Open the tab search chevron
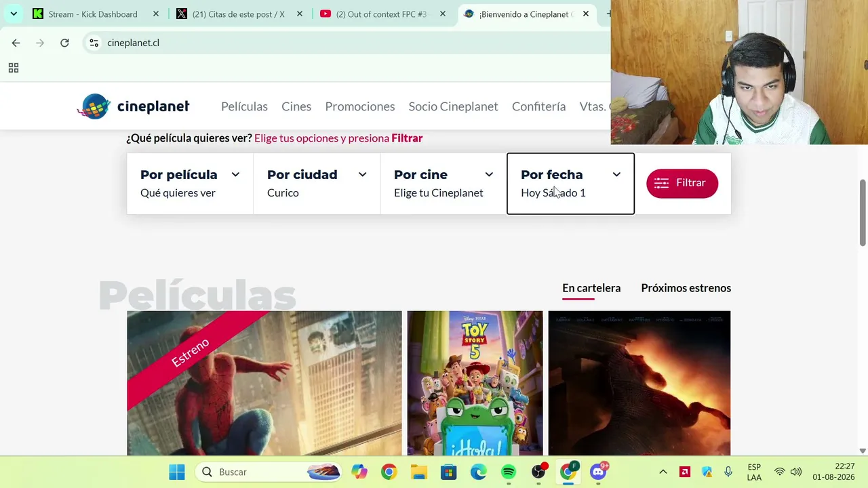 click(x=14, y=14)
